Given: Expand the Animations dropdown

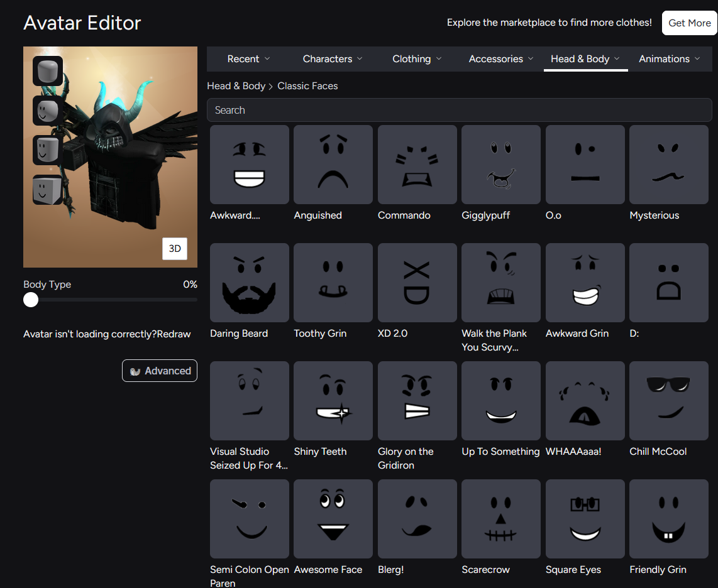Looking at the screenshot, I should 669,58.
